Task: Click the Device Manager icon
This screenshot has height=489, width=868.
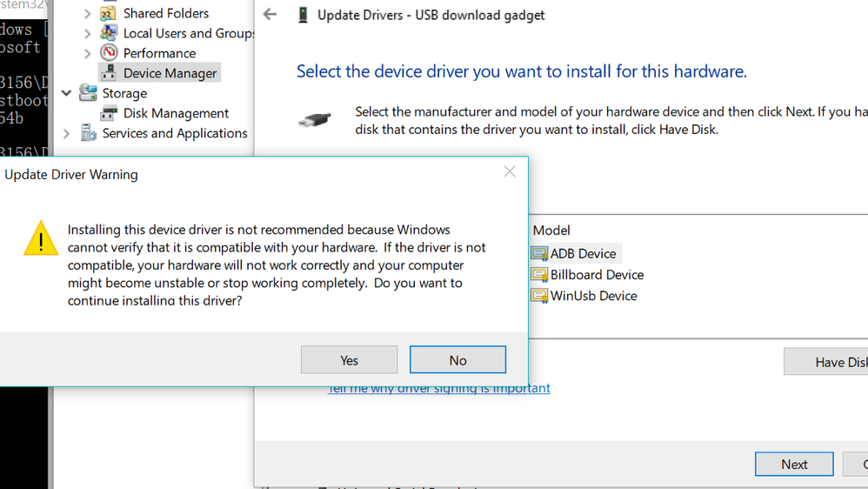Action: pos(109,72)
